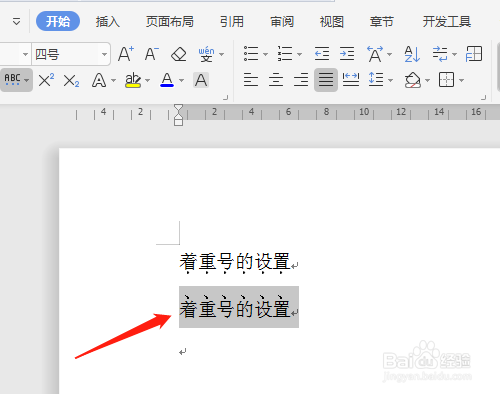Center align the text
This screenshot has width=500, height=394.
[x=276, y=80]
